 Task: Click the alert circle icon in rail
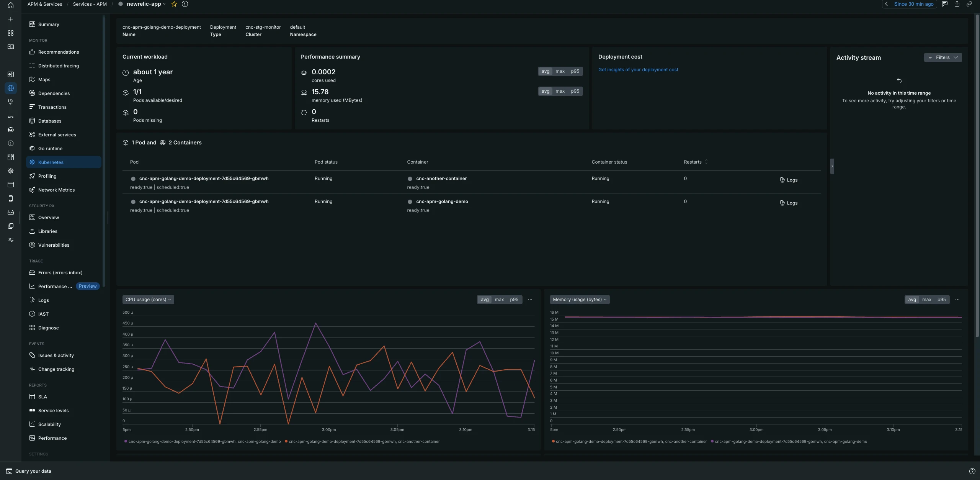(x=11, y=143)
